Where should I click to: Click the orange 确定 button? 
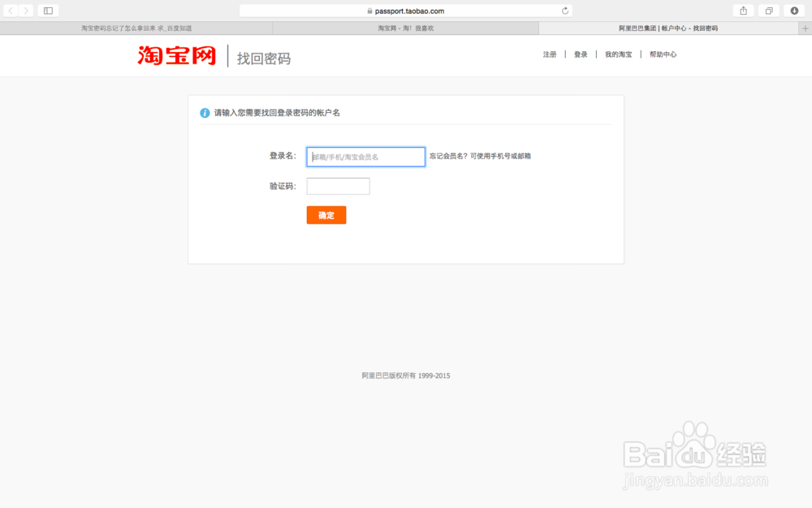click(326, 215)
